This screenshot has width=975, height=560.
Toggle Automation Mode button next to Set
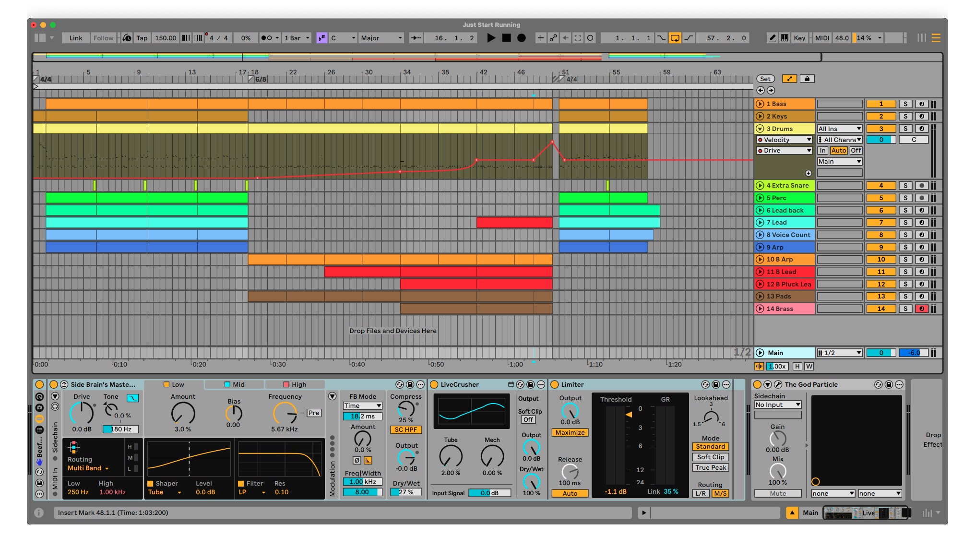pos(789,79)
